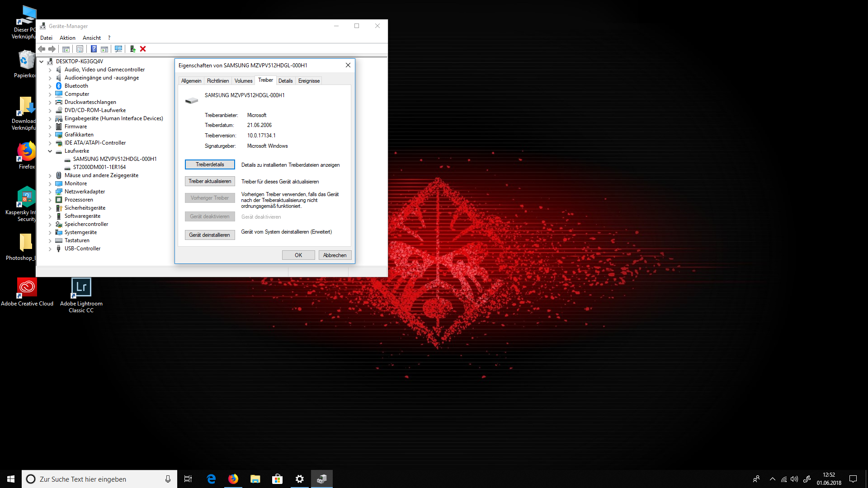This screenshot has width=868, height=488.
Task: Click the properties icon in the toolbar
Action: pyautogui.click(x=80, y=49)
